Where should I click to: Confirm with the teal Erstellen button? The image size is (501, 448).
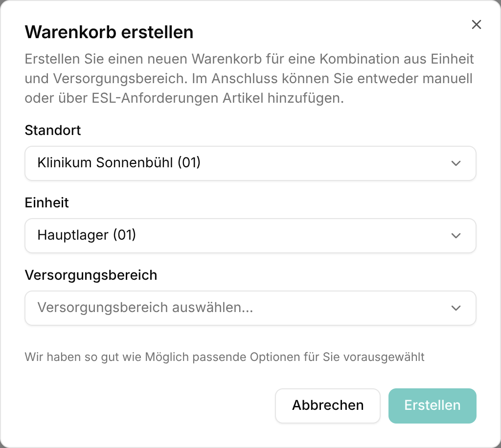coord(432,405)
